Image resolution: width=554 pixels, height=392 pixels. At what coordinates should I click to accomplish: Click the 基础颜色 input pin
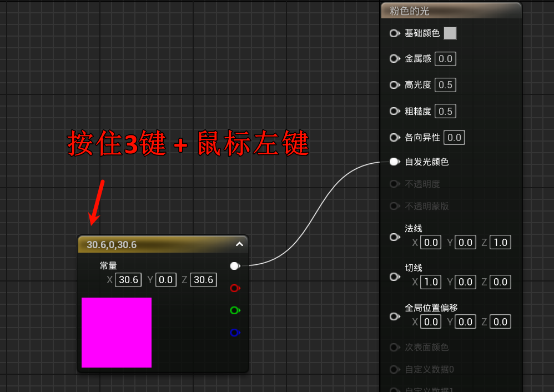394,33
